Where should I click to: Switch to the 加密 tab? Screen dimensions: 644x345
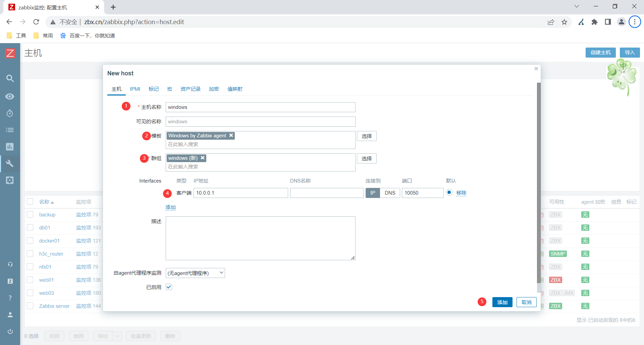coord(214,89)
